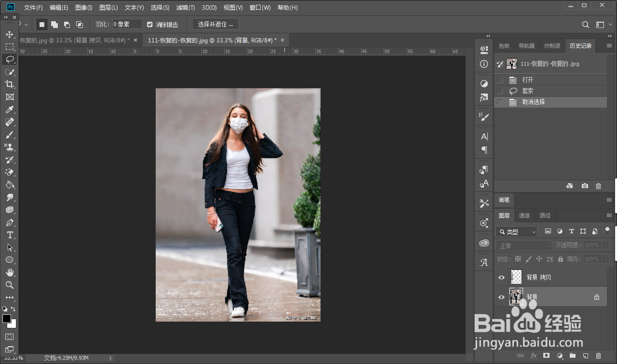Select the Path Selection tool

click(x=9, y=247)
